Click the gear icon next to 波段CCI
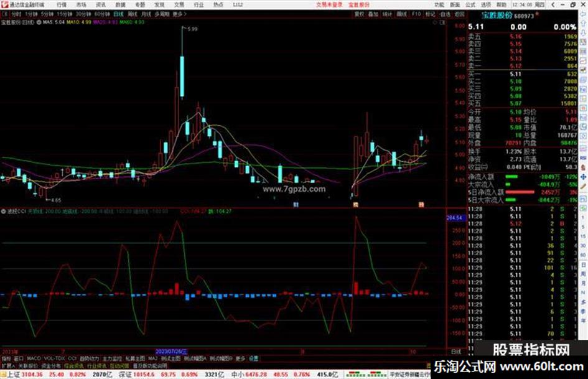 tap(3, 211)
